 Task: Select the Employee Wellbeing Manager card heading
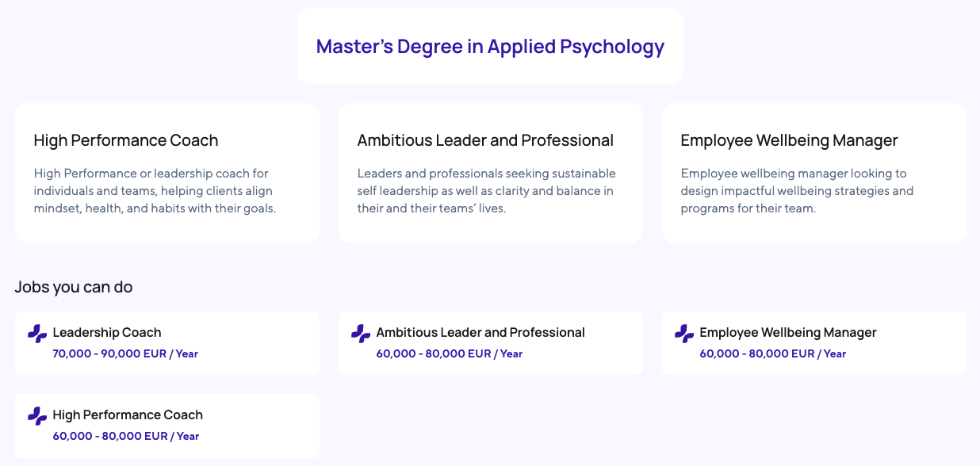[x=789, y=140]
